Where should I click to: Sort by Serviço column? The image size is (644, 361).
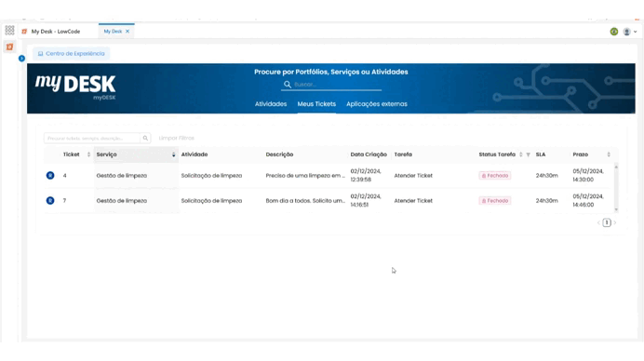(x=174, y=154)
